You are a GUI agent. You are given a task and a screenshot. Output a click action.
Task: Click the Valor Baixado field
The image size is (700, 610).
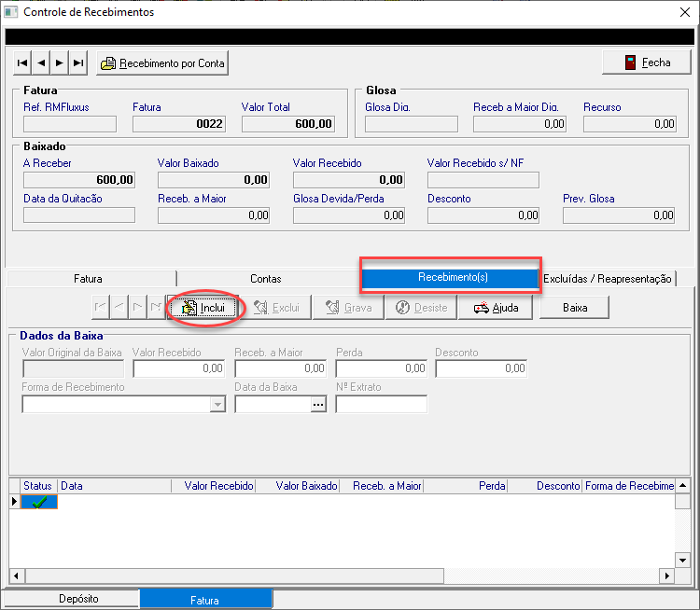point(214,180)
